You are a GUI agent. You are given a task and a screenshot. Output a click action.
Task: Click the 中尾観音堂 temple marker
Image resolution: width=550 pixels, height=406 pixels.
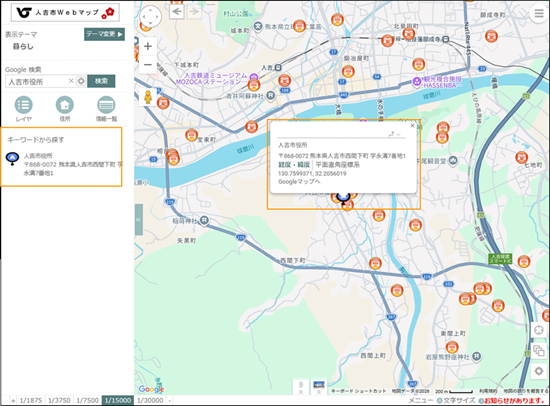[454, 160]
